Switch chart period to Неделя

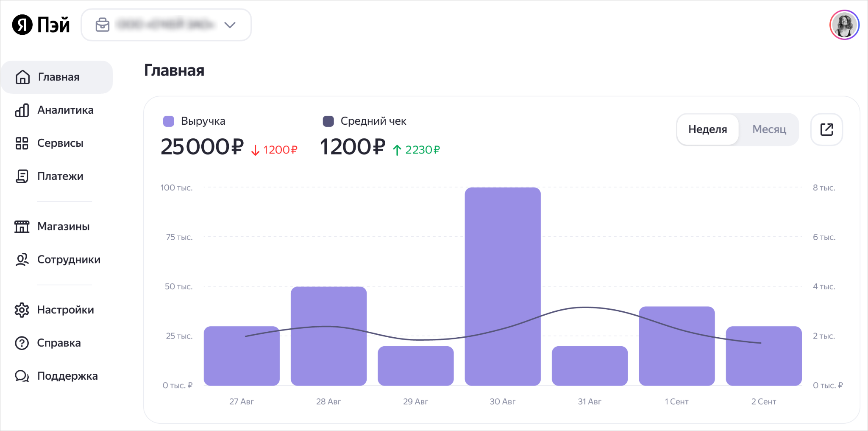pyautogui.click(x=708, y=129)
